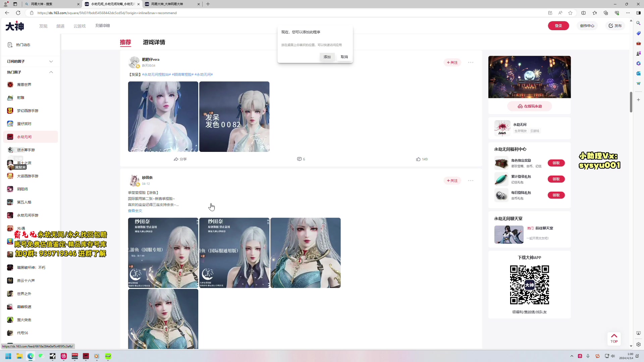Open 魔兽世界 circle icon in sidebar

click(10, 84)
